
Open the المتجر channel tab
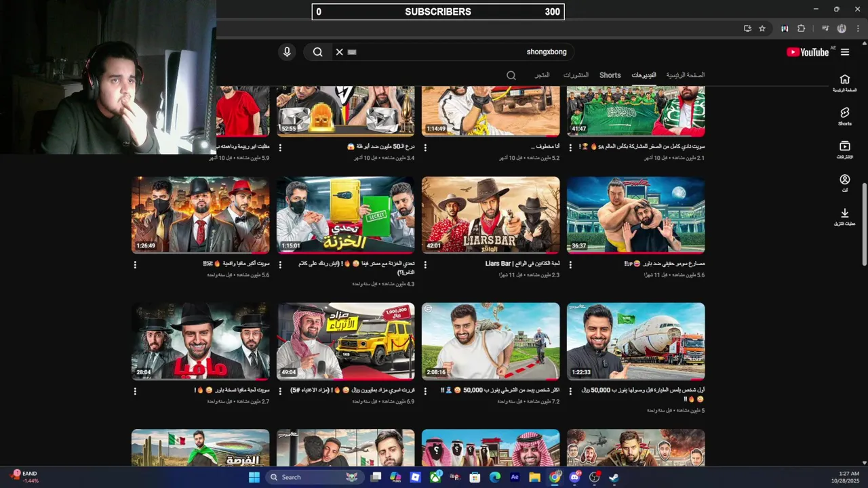coord(542,75)
